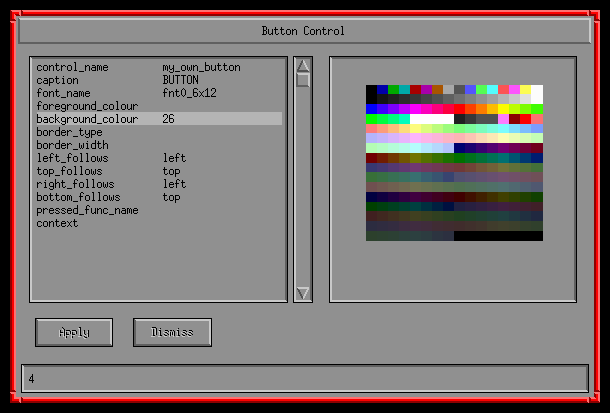The height and width of the screenshot is (413, 610).
Task: Click the fnt0_6x12 font value
Action: click(x=189, y=93)
